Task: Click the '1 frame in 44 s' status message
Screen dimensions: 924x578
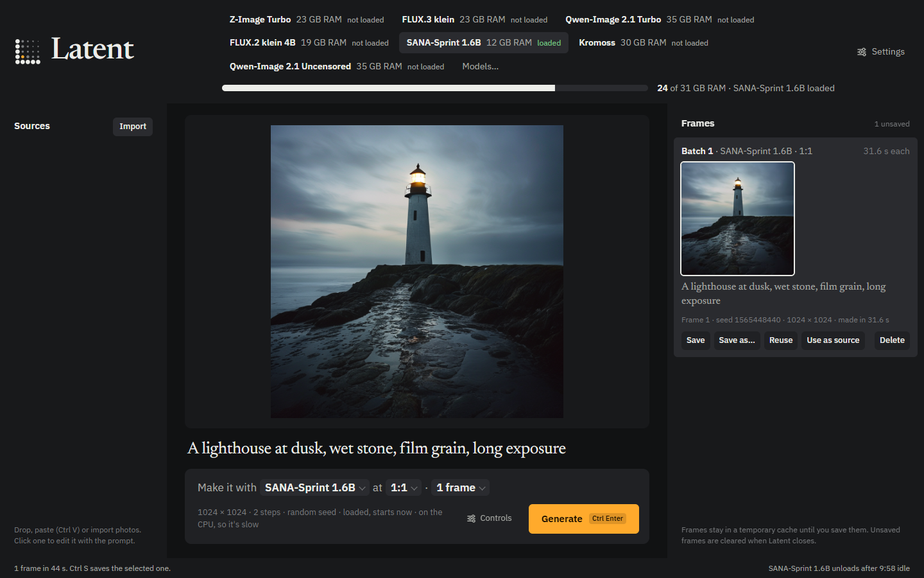Action: (92, 568)
